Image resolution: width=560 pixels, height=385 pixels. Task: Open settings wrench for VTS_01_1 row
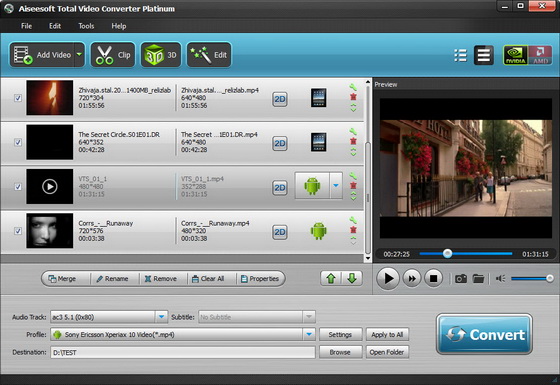click(353, 176)
